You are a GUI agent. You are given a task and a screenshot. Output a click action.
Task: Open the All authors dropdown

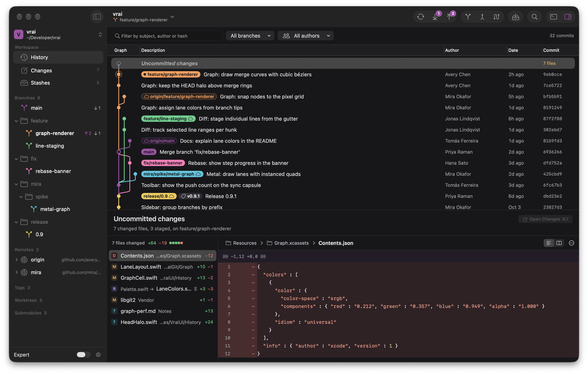click(306, 36)
